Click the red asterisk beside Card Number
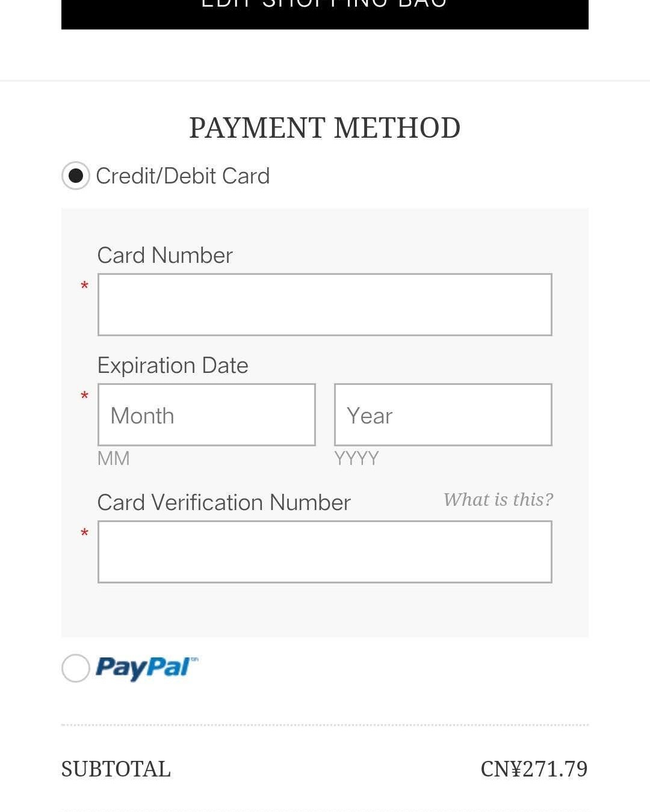The height and width of the screenshot is (812, 650). (84, 286)
